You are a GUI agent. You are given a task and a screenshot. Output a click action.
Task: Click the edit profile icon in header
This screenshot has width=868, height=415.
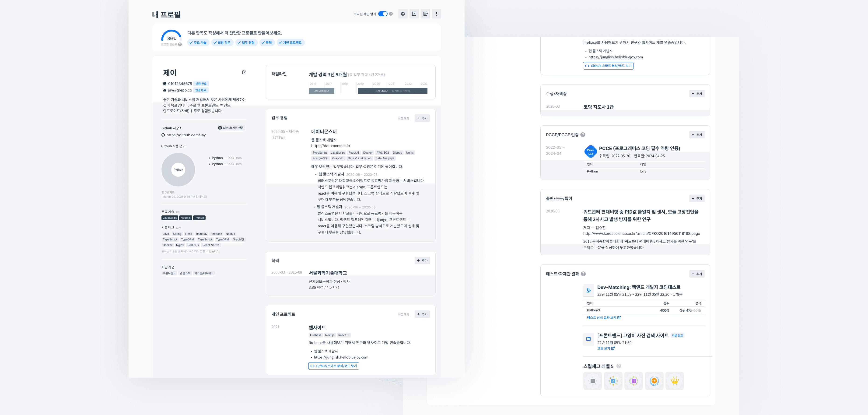pos(425,14)
